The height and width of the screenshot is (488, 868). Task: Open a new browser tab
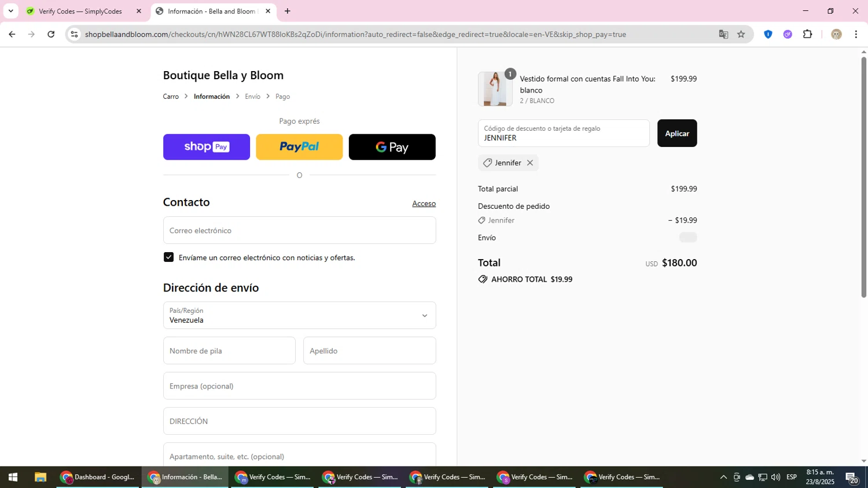288,11
